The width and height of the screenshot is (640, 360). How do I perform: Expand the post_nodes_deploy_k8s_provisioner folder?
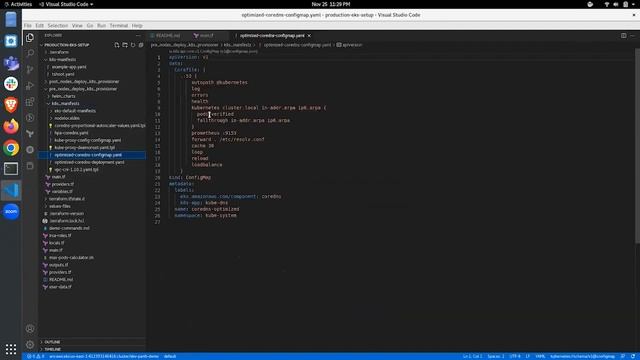(84, 82)
